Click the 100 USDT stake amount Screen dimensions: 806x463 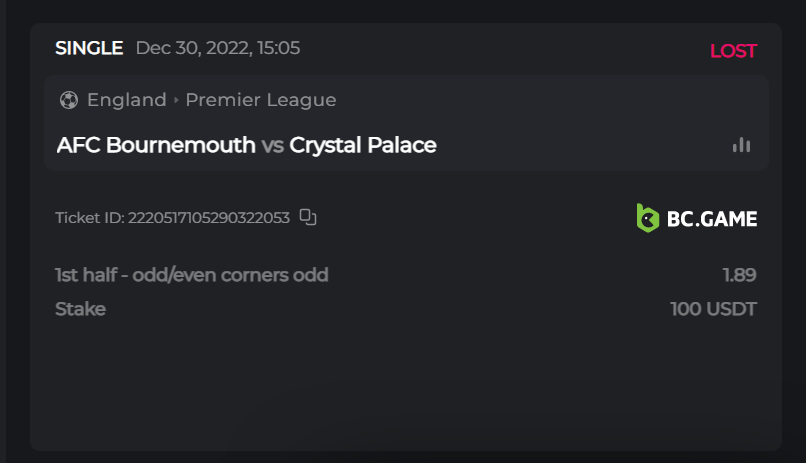coord(713,309)
